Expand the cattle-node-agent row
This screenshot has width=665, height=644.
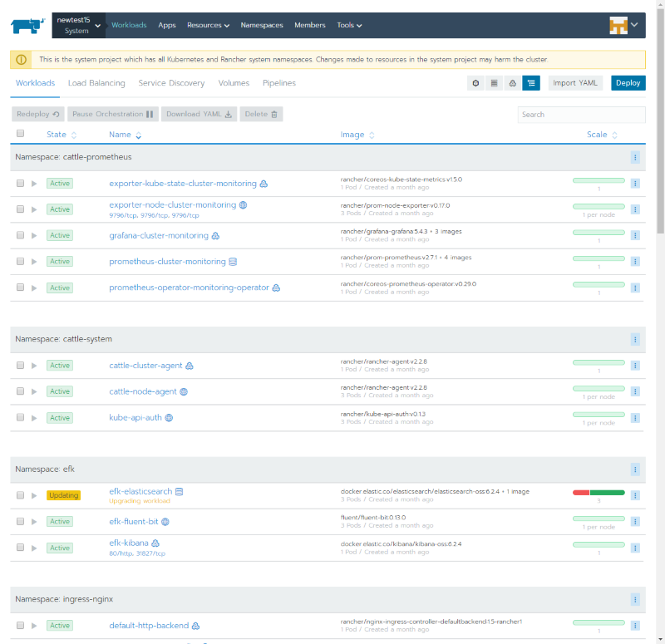pyautogui.click(x=34, y=391)
